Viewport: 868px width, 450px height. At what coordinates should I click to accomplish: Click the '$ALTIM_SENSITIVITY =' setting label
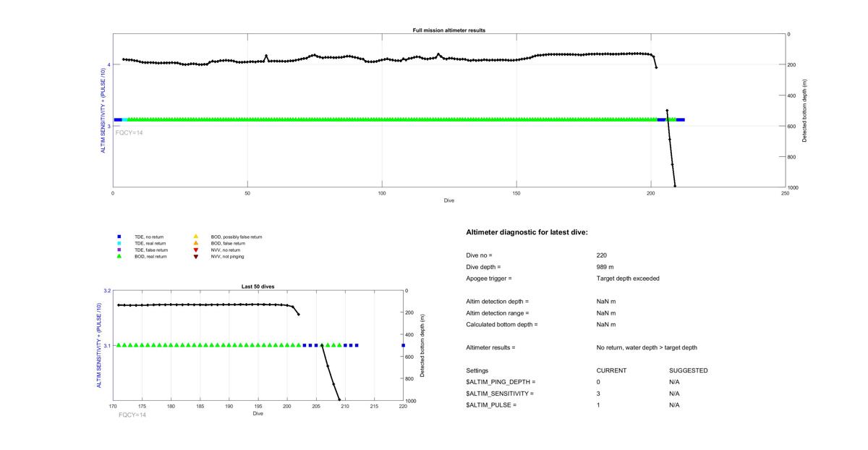point(500,394)
